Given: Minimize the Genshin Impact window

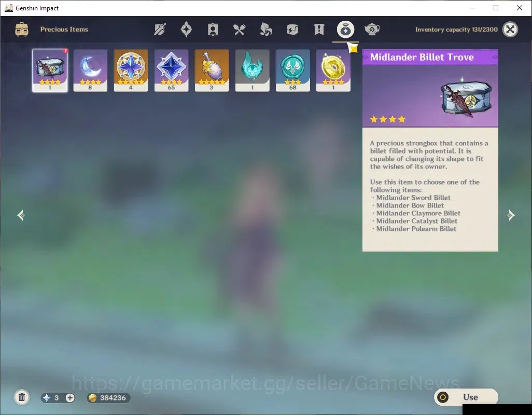Looking at the screenshot, I should point(472,8).
